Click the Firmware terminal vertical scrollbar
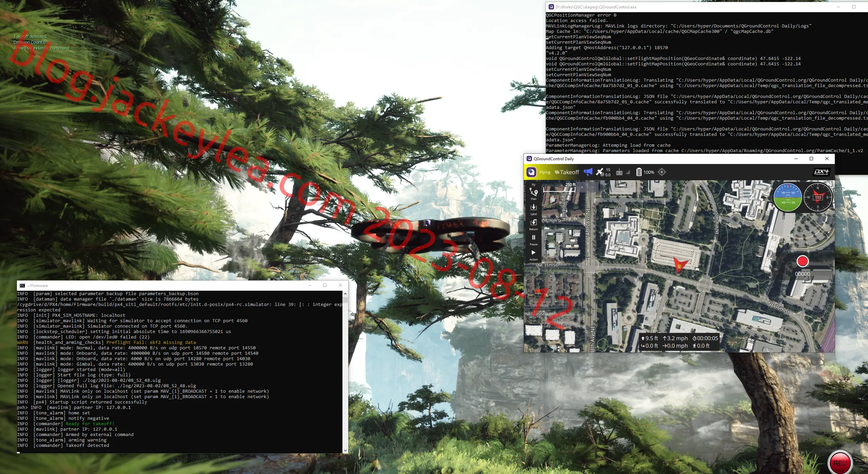This screenshot has height=474, width=868. 345,372
